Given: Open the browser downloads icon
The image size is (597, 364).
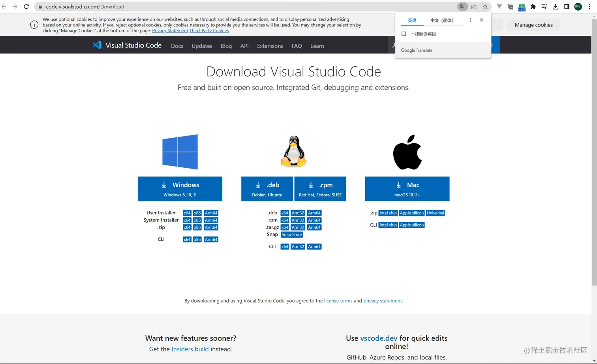Looking at the screenshot, I should click(x=556, y=7).
